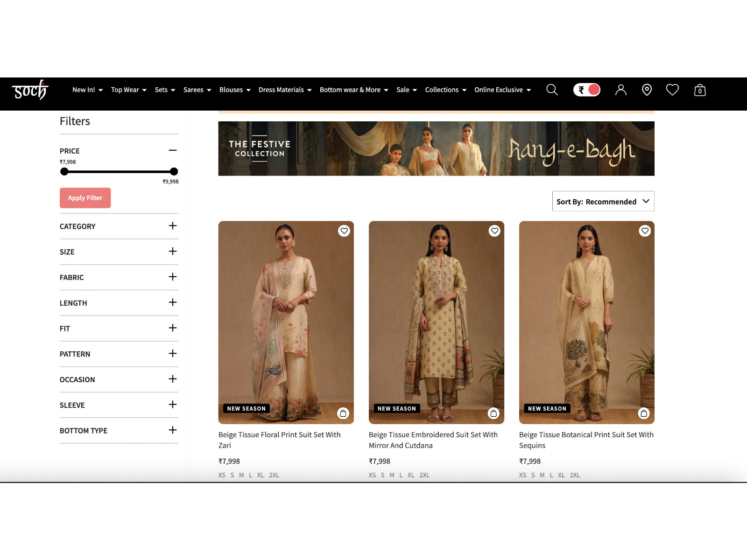Open the Sort By Recommended dropdown
Image resolution: width=747 pixels, height=560 pixels.
point(603,201)
